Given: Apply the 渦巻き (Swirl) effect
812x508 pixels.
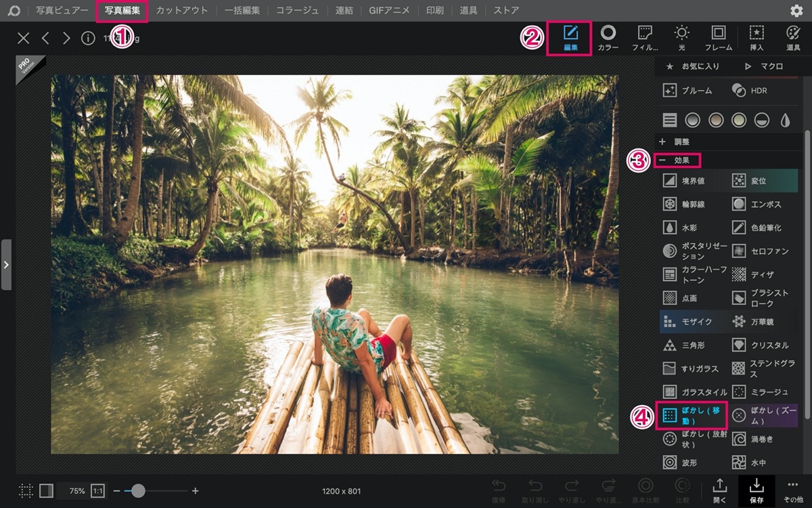Looking at the screenshot, I should 752,439.
